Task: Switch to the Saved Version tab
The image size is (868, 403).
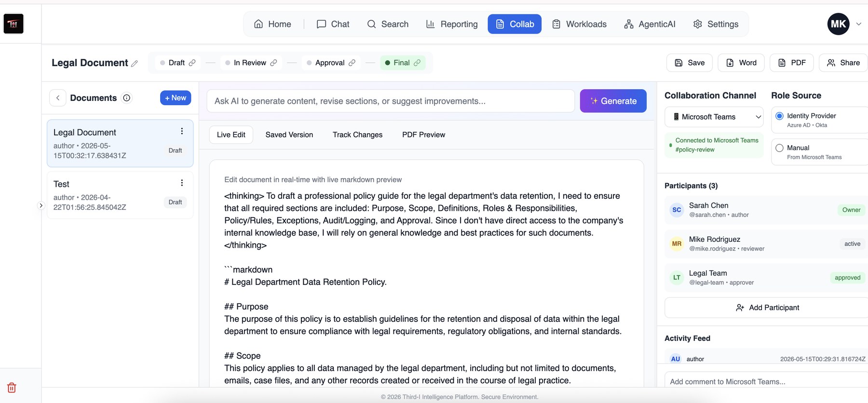Action: [x=289, y=135]
